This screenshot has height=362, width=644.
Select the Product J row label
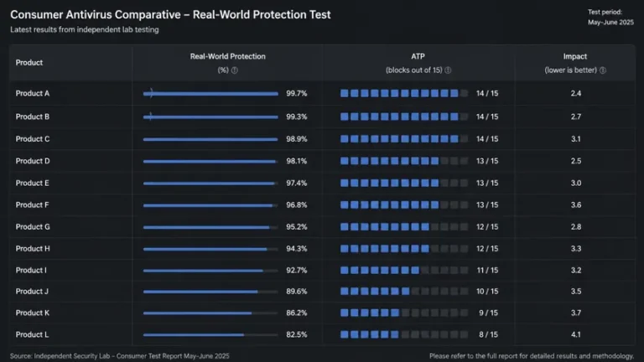[32, 292]
